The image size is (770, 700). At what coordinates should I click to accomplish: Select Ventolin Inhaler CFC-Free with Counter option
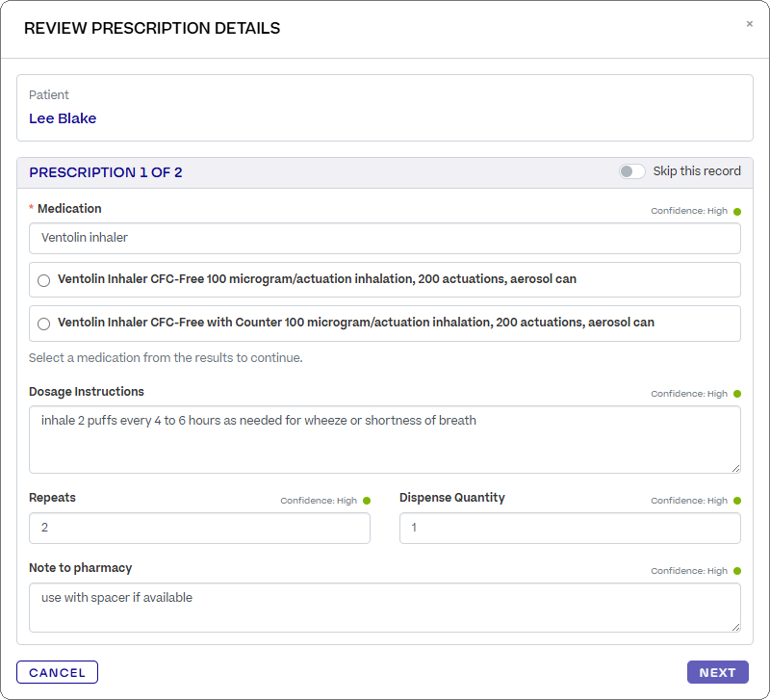point(43,324)
